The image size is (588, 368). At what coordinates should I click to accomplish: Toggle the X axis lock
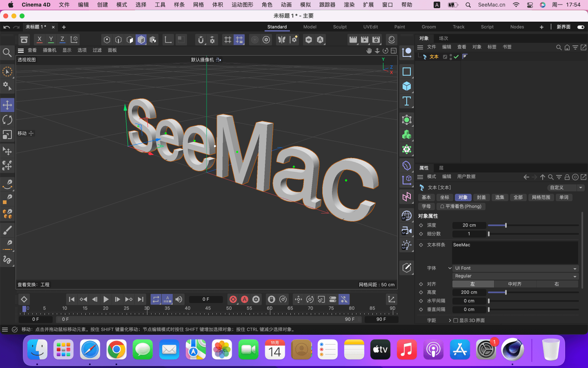39,40
